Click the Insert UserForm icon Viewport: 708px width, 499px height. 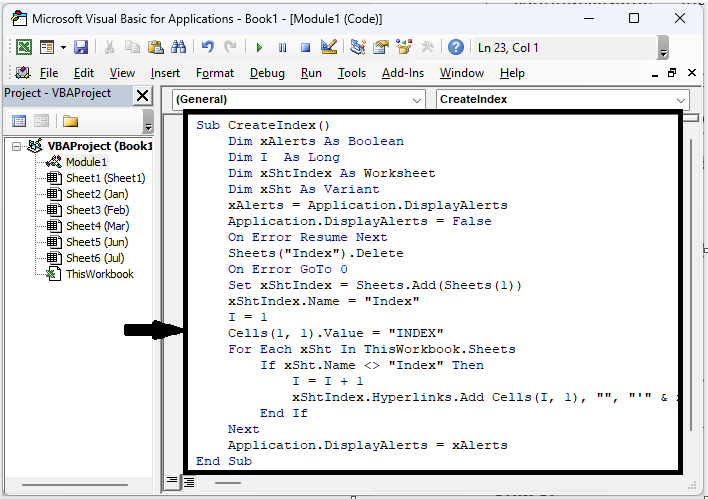point(47,47)
